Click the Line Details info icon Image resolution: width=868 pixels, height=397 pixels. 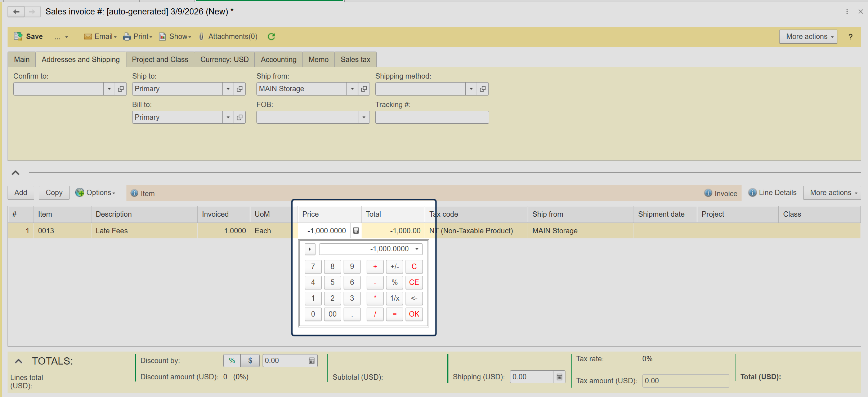click(x=752, y=193)
